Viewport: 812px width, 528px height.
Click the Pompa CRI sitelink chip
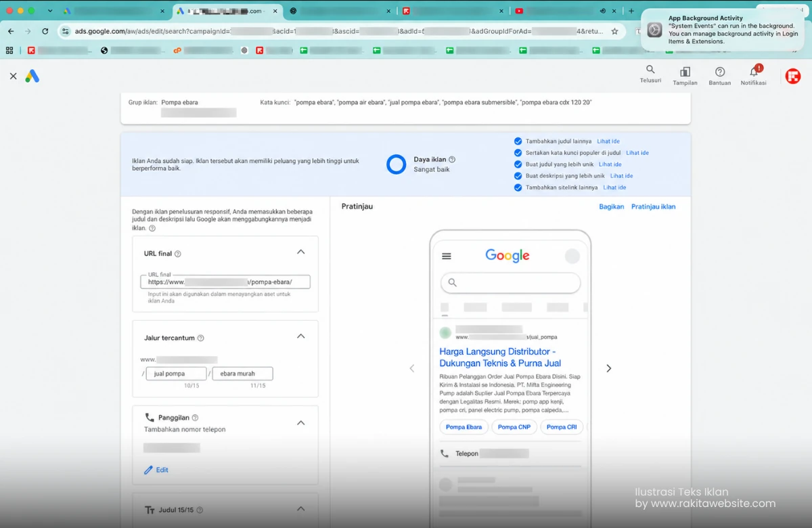tap(562, 427)
